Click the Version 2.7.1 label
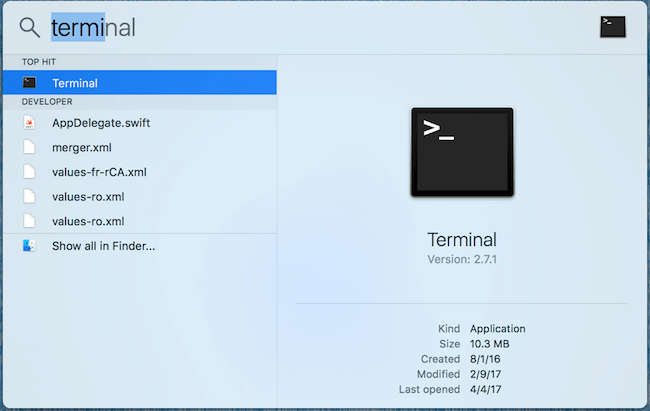This screenshot has height=411, width=650. [x=461, y=260]
